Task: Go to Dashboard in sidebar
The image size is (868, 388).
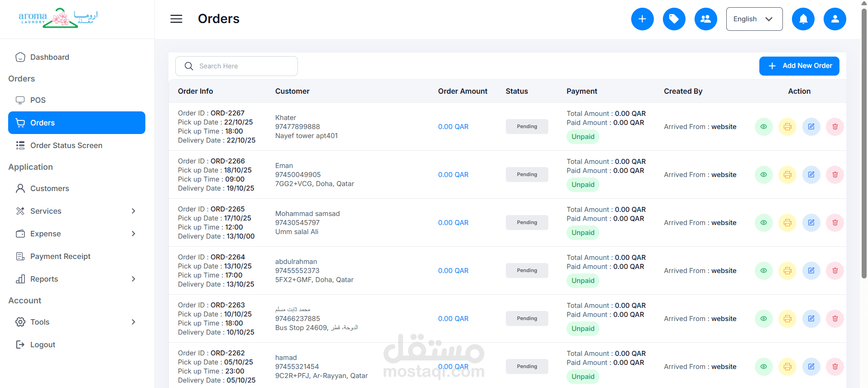Action: coord(77,57)
